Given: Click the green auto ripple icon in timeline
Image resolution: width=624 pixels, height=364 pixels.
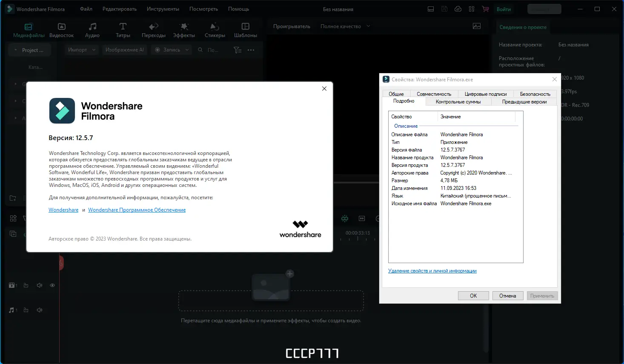Looking at the screenshot, I should 345,218.
